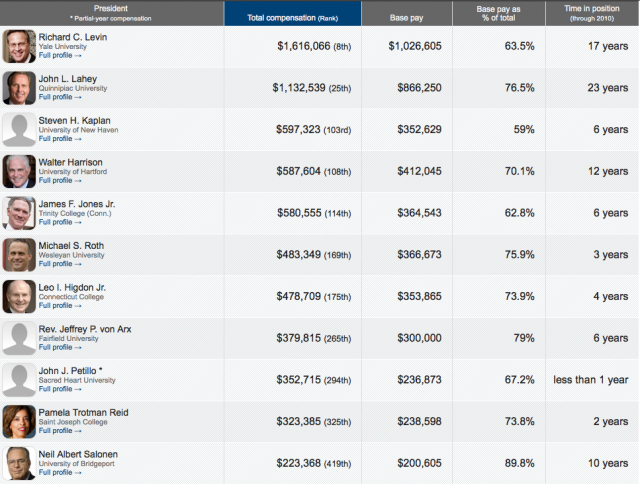Viewport: 640px width, 484px height.
Task: Click Pamela Trotman Reid's portrait photo
Action: [x=19, y=422]
